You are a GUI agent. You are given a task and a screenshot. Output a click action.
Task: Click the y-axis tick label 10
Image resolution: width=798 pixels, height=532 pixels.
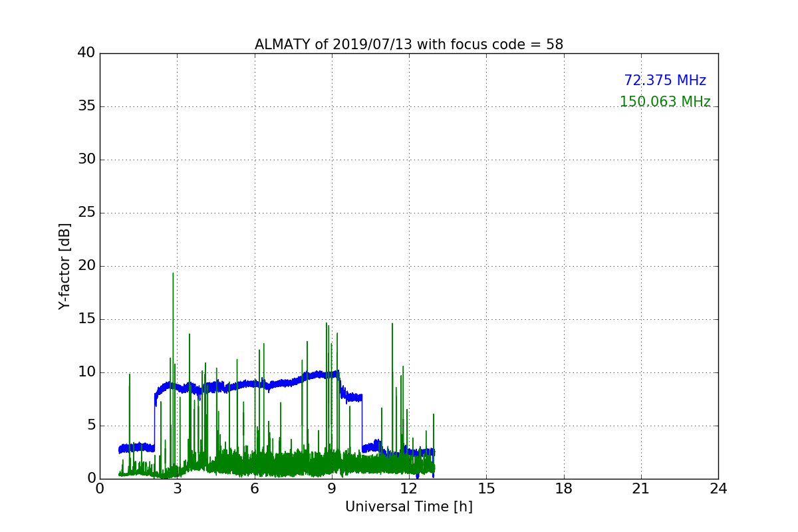click(x=86, y=372)
